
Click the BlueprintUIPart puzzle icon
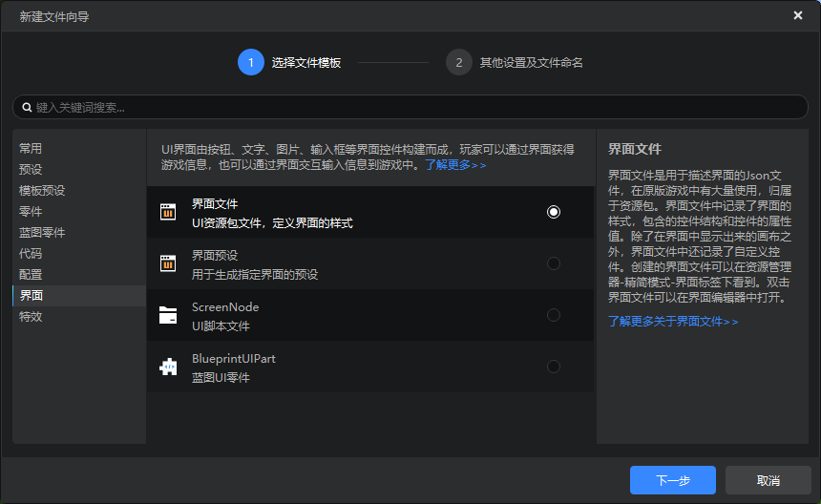[x=168, y=367]
